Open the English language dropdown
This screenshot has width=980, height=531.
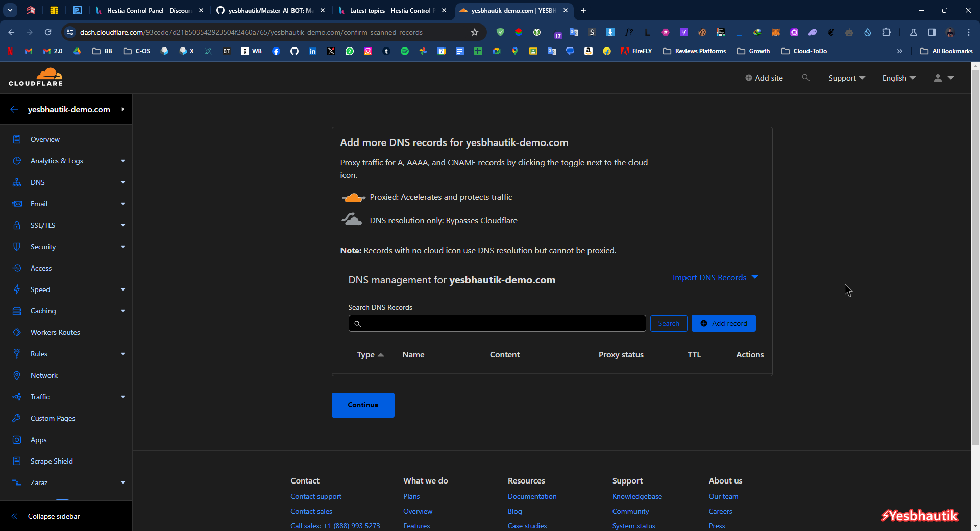point(899,78)
